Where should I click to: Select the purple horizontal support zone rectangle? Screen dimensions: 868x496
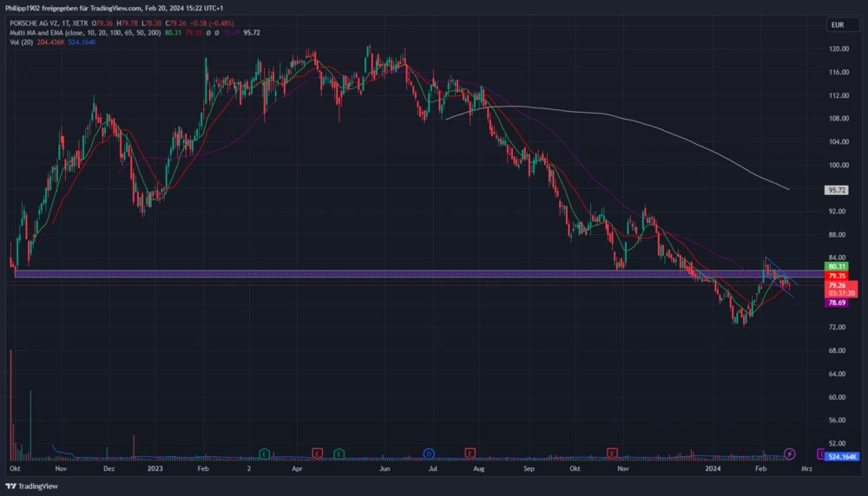click(x=347, y=274)
